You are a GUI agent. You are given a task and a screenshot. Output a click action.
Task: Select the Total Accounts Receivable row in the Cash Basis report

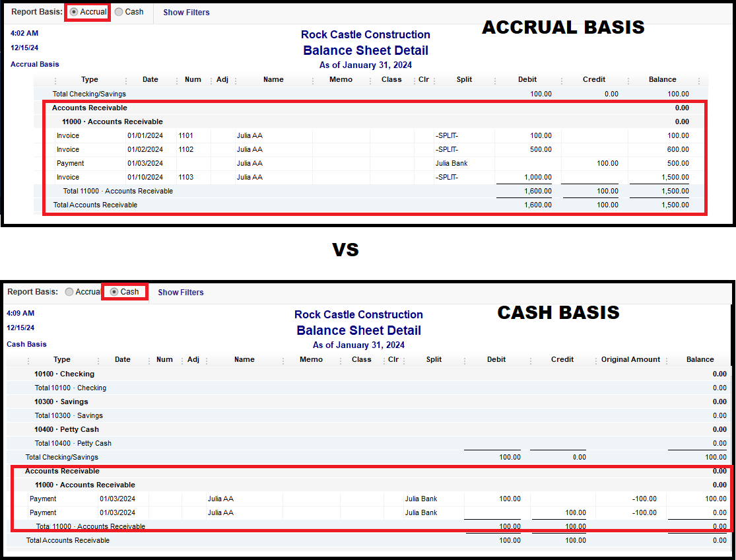tap(369, 541)
